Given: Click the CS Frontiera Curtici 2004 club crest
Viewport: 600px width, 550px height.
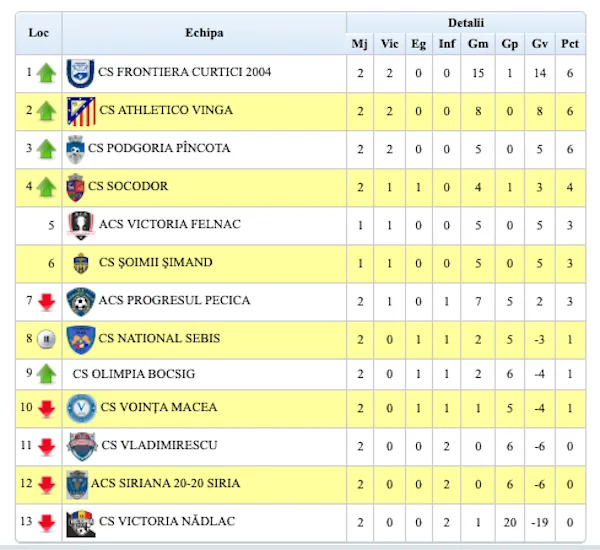Looking at the screenshot, I should (x=80, y=73).
